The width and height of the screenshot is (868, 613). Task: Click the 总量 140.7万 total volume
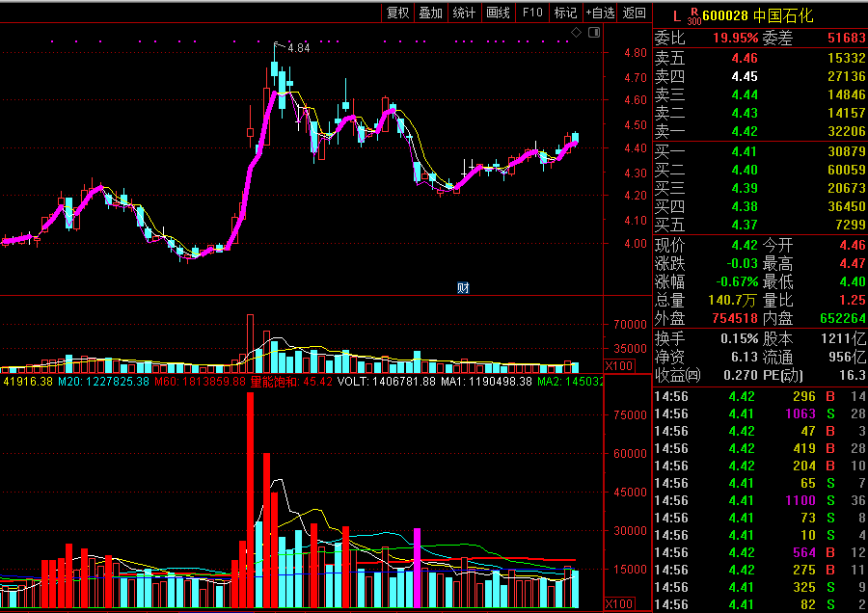(x=732, y=301)
